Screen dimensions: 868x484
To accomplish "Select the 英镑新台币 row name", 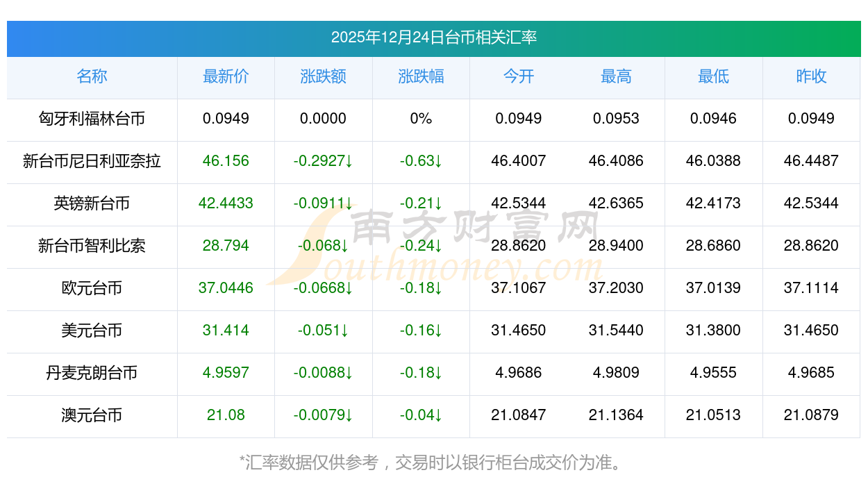I will [x=92, y=203].
